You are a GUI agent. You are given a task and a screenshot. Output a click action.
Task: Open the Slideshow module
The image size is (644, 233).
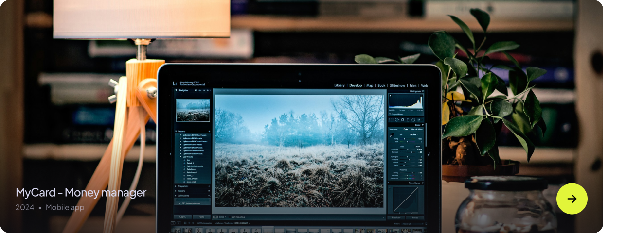click(397, 85)
